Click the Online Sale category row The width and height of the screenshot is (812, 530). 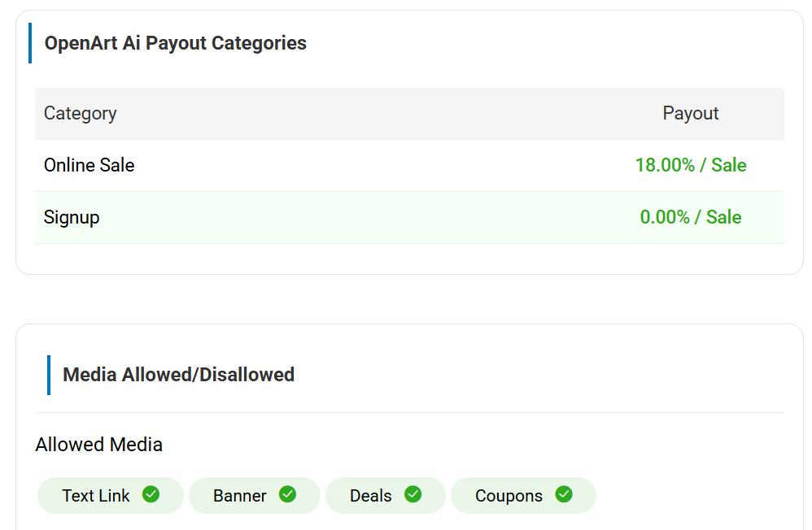tap(89, 166)
